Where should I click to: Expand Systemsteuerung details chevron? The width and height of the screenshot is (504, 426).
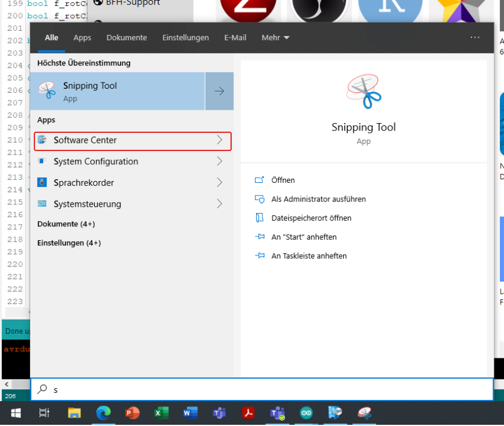coord(219,204)
